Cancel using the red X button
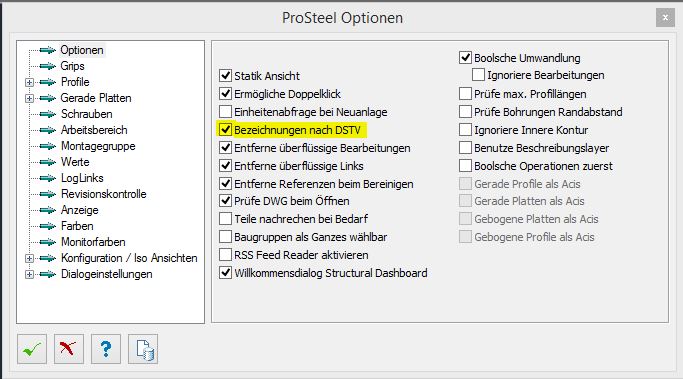683x379 pixels. point(69,349)
